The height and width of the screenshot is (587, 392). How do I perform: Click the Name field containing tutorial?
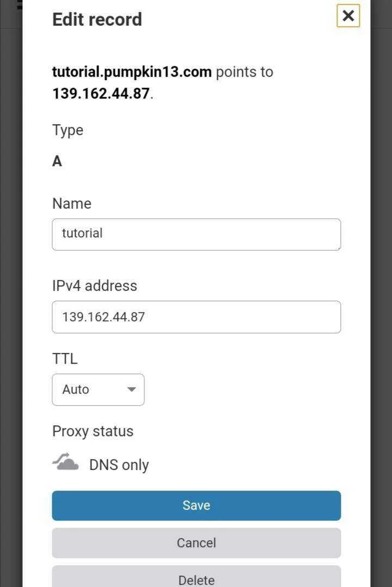[196, 234]
